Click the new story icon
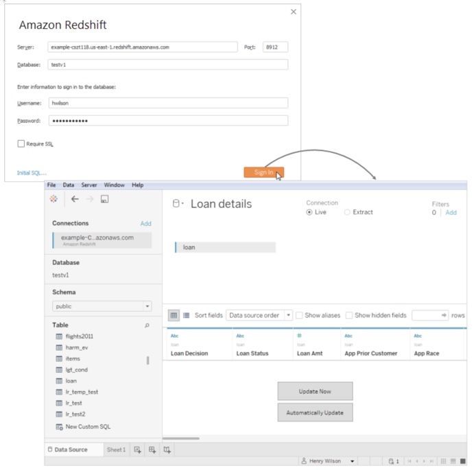Screen dimensions: 476x470 click(167, 450)
